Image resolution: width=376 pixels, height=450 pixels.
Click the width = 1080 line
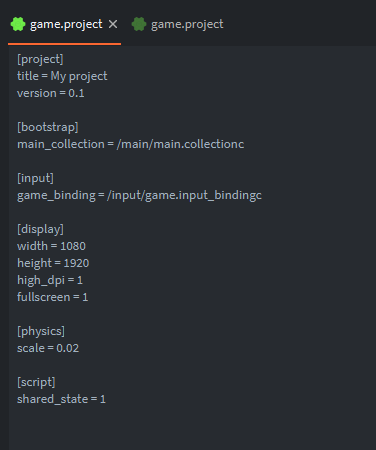[x=51, y=246]
